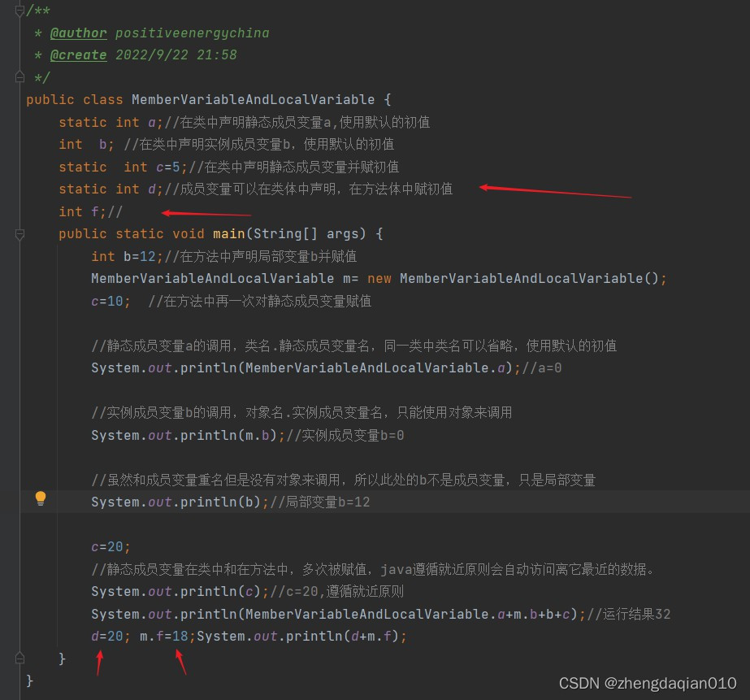Click the 'new' keyword in the object creation
This screenshot has height=700, width=750.
tap(379, 279)
